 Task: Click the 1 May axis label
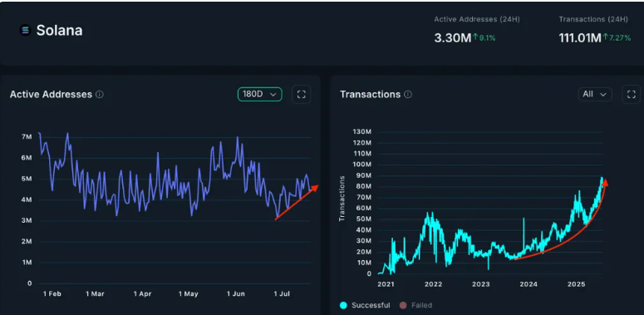[x=188, y=294]
